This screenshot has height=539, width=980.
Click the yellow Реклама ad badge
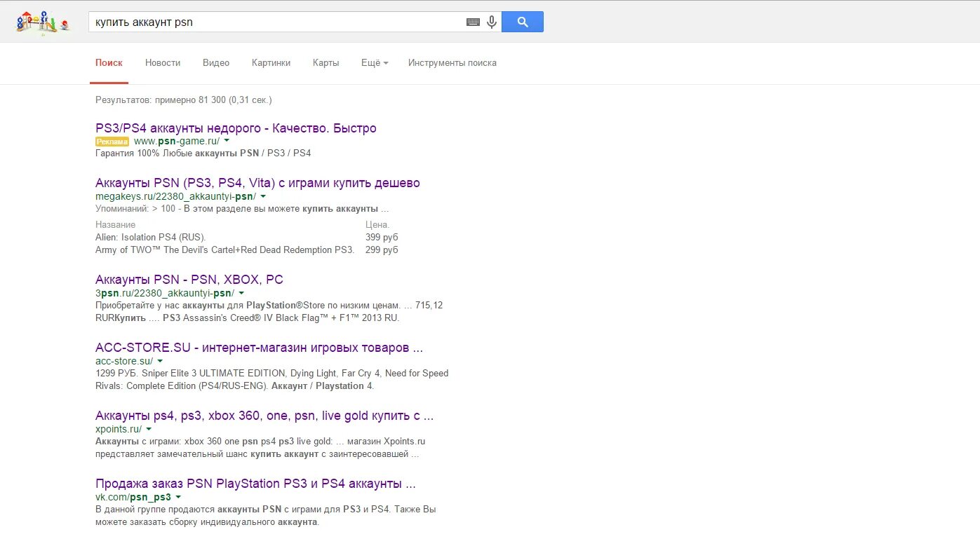tap(112, 141)
